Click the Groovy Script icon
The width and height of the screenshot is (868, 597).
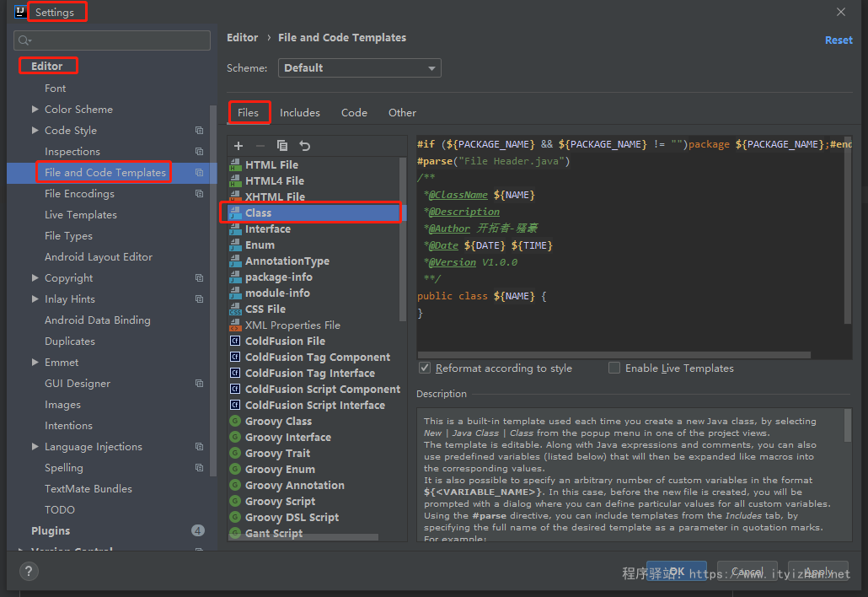[x=235, y=501]
